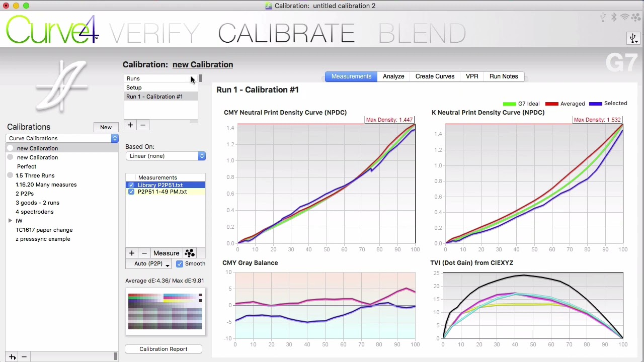644x362 pixels.
Task: Click the CMY Gray Balance graph
Action: point(325,306)
